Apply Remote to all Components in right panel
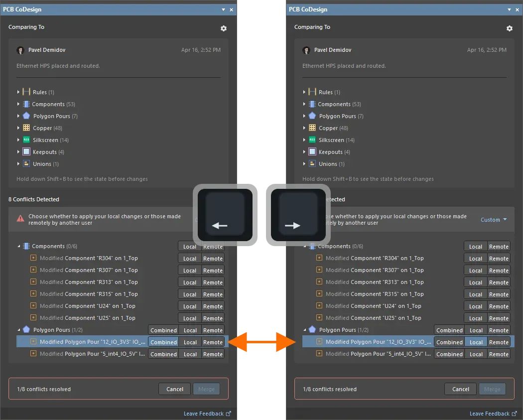The image size is (523, 420). (x=499, y=247)
